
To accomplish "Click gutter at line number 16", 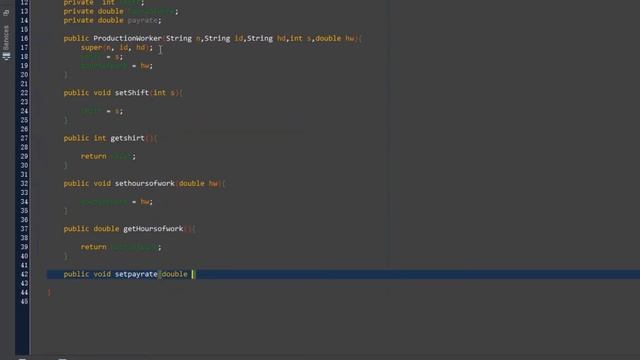I will 24,38.
